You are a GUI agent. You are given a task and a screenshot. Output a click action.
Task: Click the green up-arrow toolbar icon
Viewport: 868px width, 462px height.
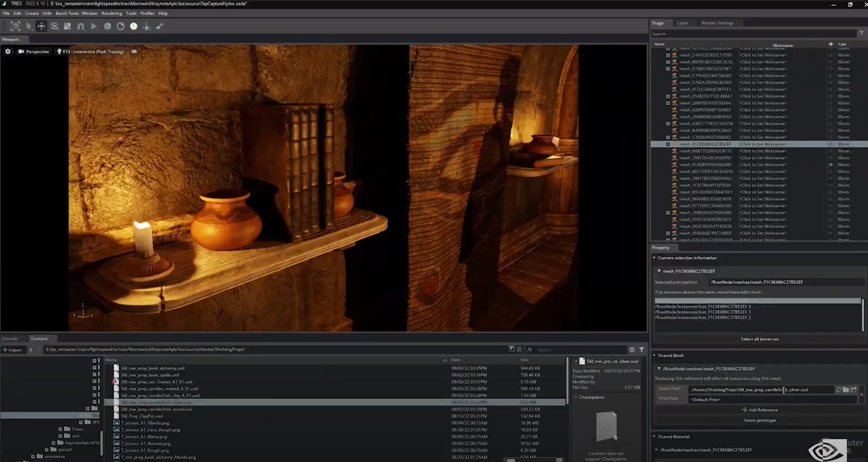click(x=134, y=26)
